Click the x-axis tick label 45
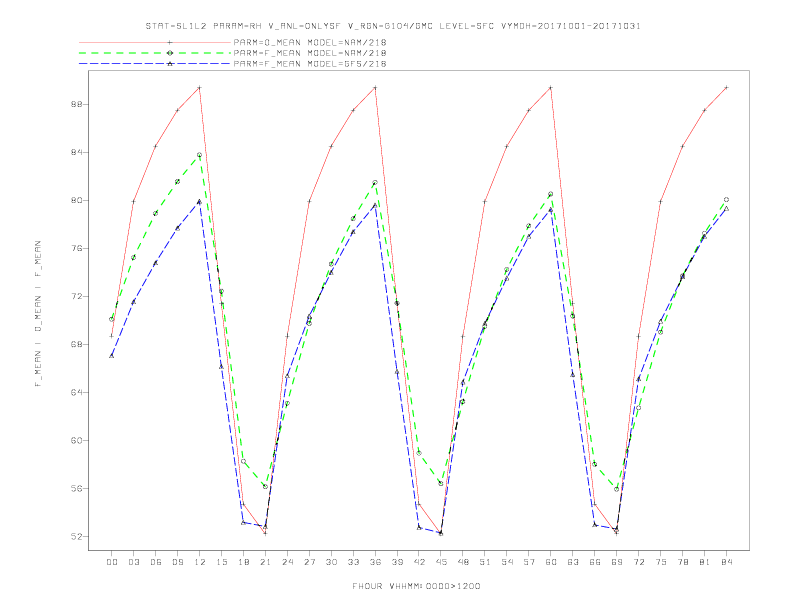The height and width of the screenshot is (612, 792). (x=441, y=562)
